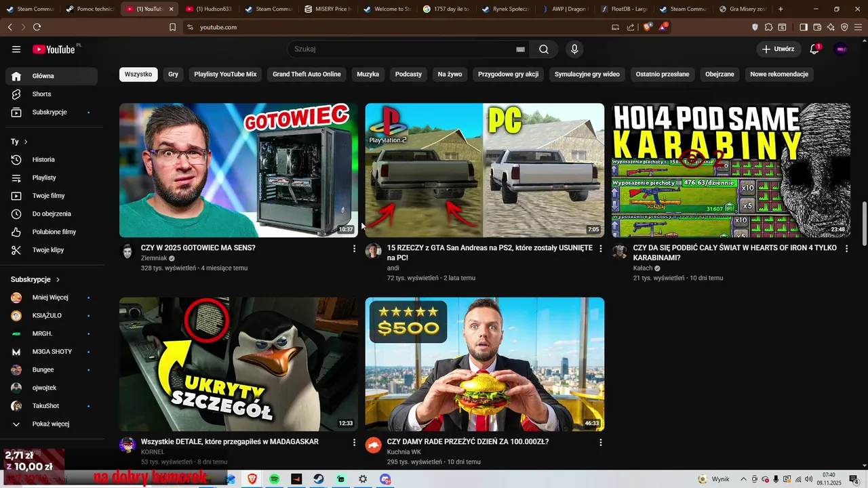
Task: Open M3GA SHOTY subscription channel
Action: (52, 352)
